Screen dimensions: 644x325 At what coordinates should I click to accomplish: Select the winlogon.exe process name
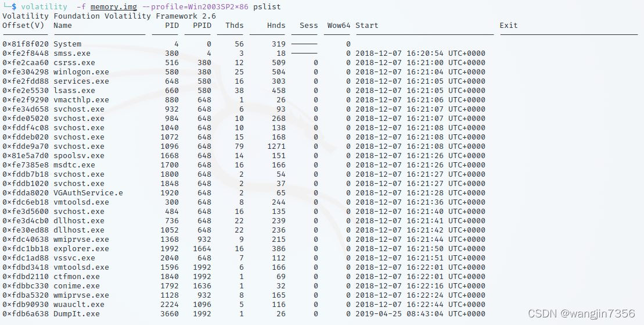tap(81, 72)
